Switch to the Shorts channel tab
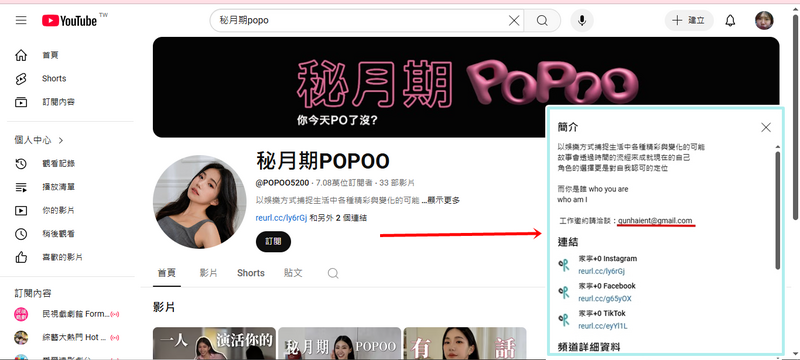The width and height of the screenshot is (800, 360). [x=251, y=273]
